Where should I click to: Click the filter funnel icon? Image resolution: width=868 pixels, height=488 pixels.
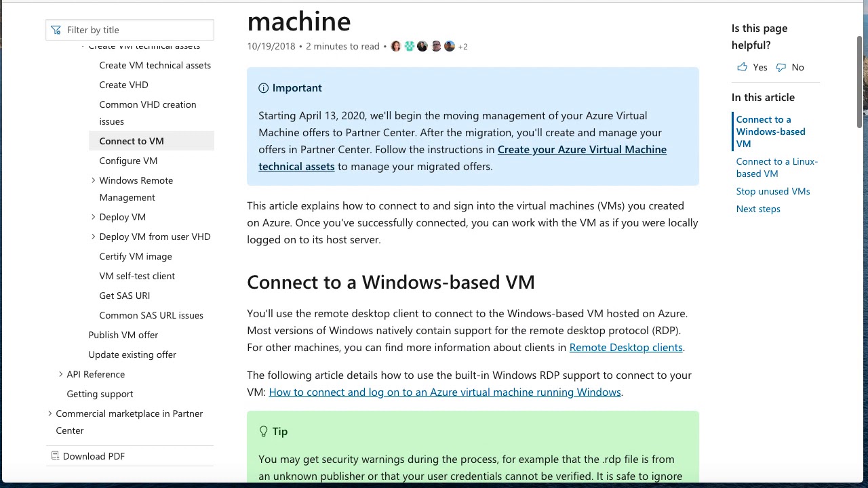pyautogui.click(x=56, y=30)
